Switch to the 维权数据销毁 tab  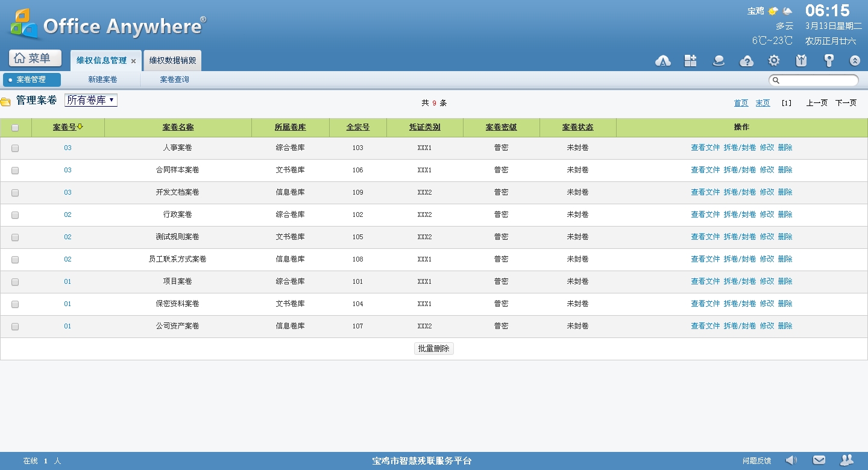coord(172,60)
